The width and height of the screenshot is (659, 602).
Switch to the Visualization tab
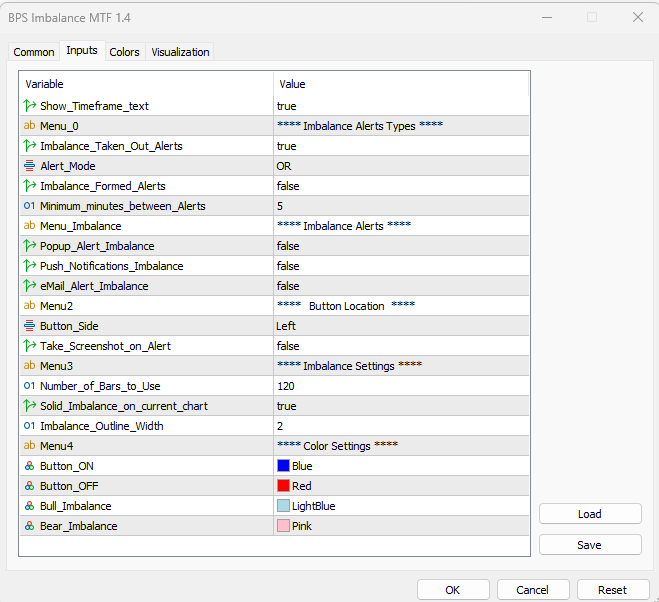click(180, 52)
